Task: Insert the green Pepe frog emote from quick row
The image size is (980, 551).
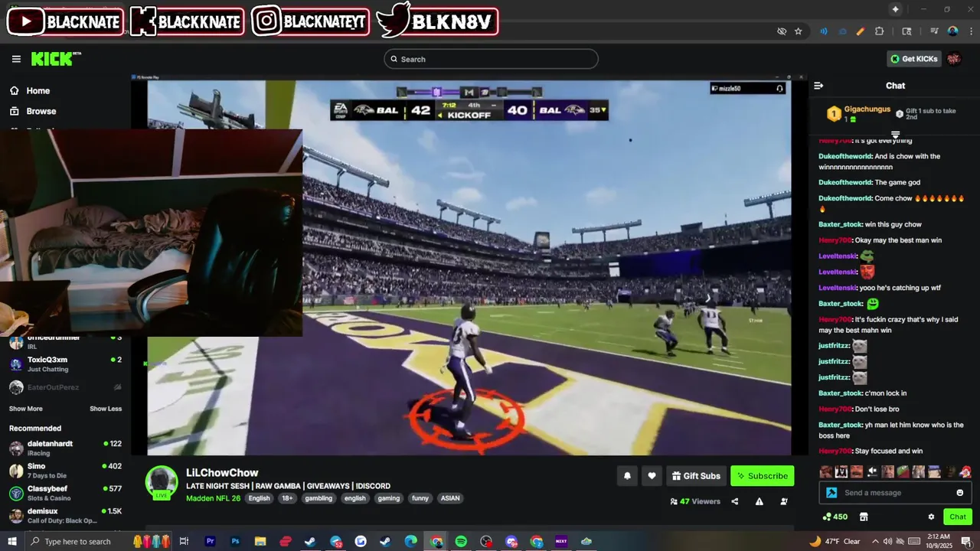Action: [903, 471]
